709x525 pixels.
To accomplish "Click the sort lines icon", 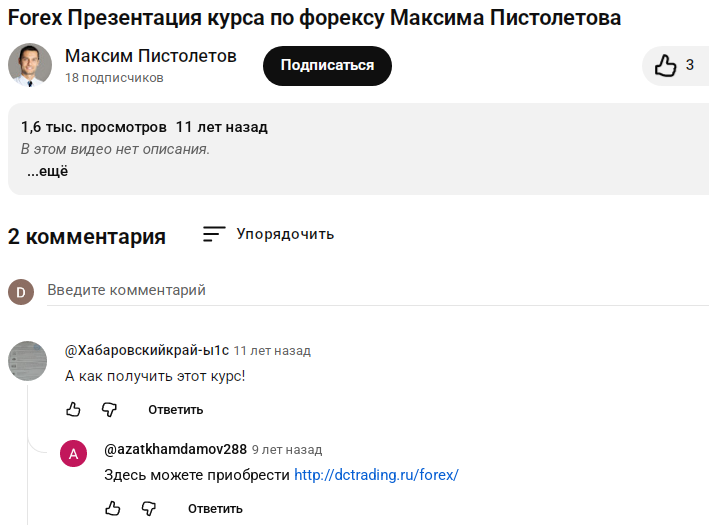I will click(214, 234).
